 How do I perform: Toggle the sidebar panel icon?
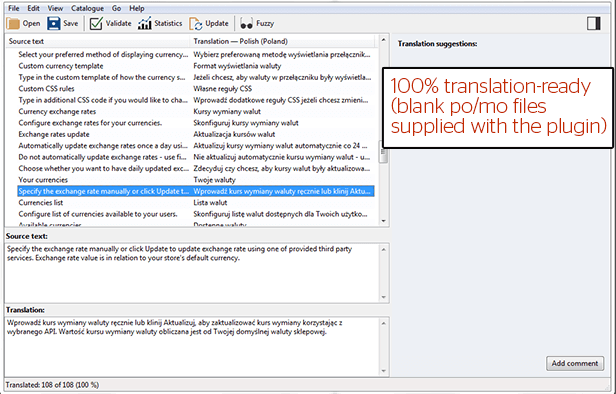[594, 23]
